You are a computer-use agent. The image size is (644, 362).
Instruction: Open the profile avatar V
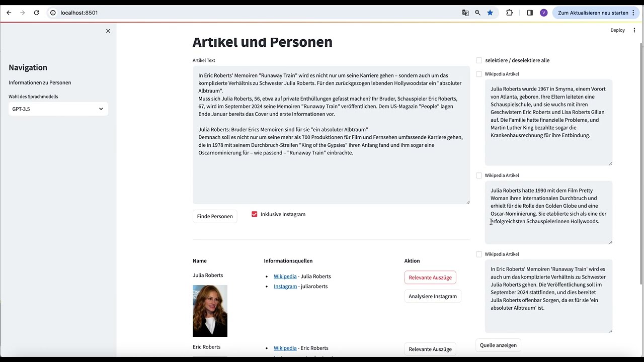pyautogui.click(x=543, y=13)
